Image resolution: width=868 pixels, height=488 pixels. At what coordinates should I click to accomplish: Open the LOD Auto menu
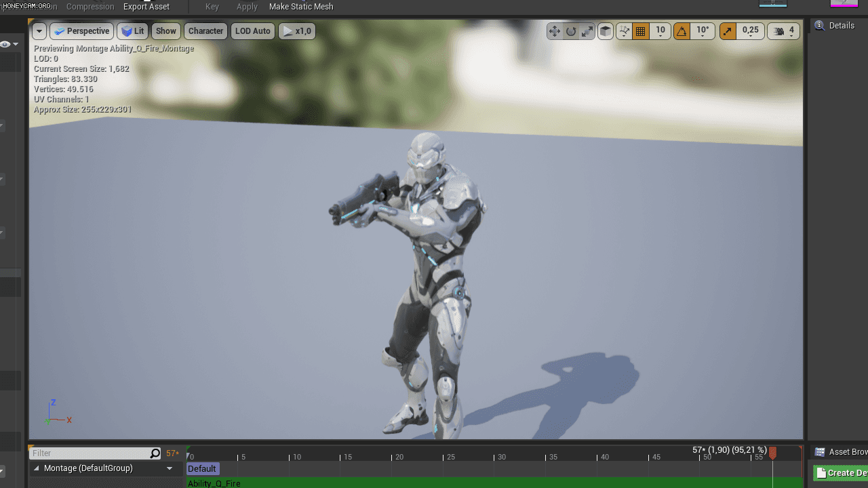point(252,31)
